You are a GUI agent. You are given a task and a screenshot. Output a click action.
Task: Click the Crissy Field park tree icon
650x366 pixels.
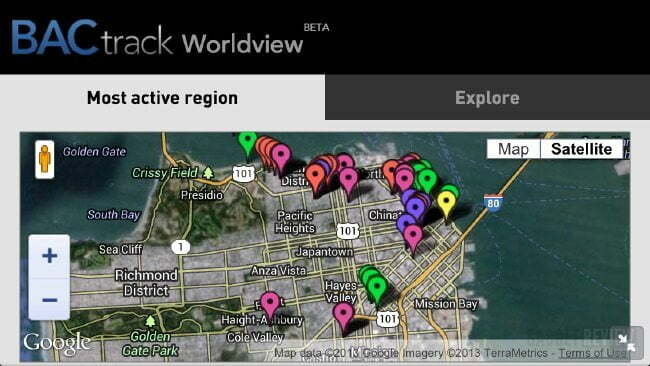pos(208,173)
